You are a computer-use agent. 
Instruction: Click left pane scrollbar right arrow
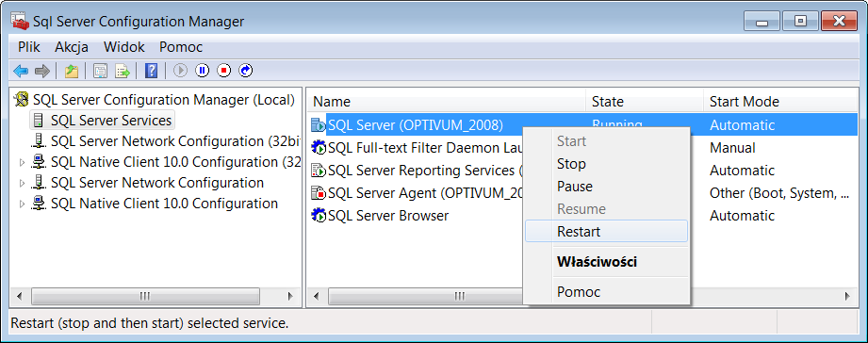[289, 297]
